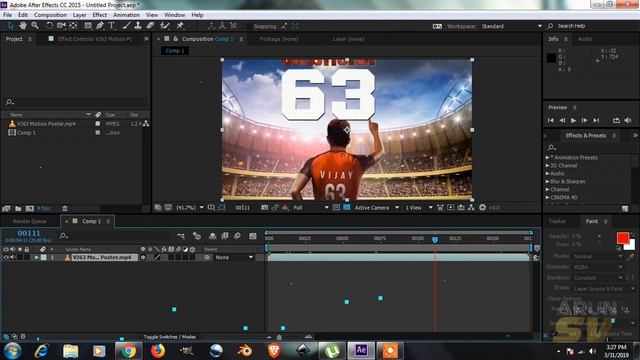
Task: Click the project interpret footage icon
Action: coord(6,209)
